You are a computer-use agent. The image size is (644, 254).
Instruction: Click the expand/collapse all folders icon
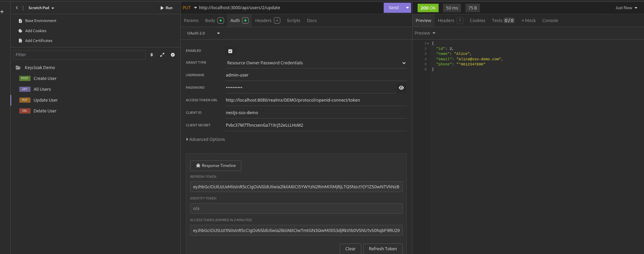(162, 55)
